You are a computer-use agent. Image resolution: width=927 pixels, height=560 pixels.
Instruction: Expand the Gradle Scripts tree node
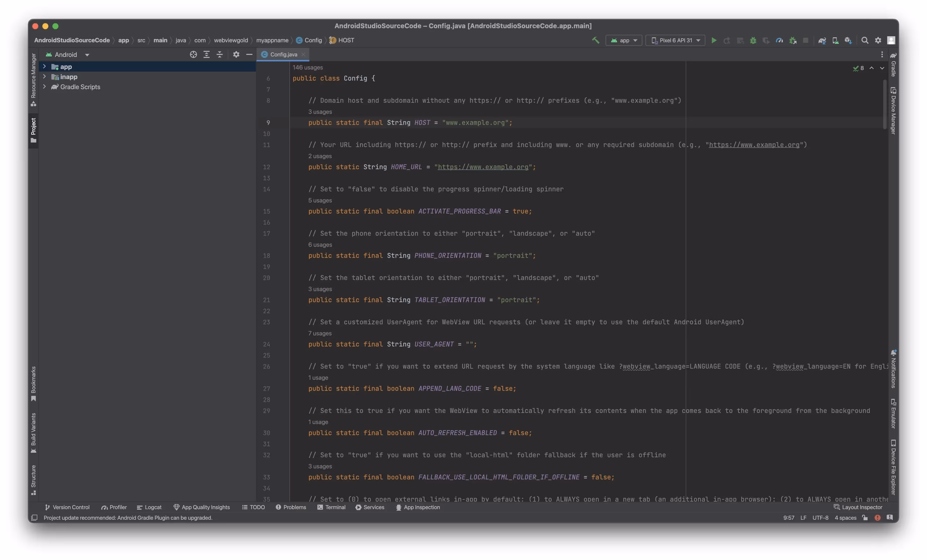point(44,87)
